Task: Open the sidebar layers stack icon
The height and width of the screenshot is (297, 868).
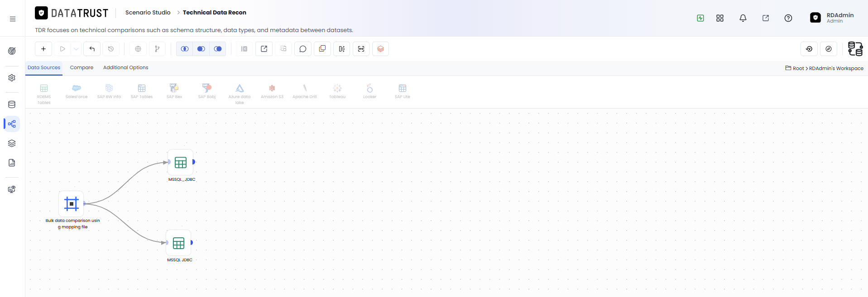Action: [x=12, y=143]
